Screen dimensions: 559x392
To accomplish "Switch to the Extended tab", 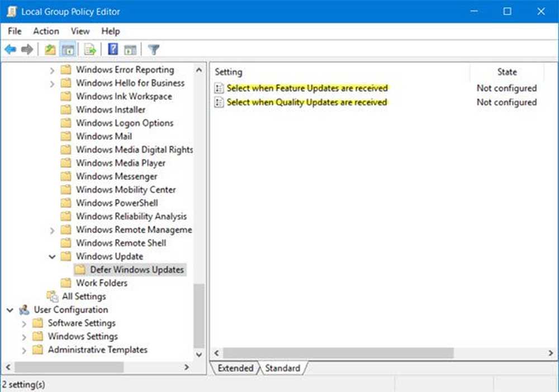I will click(235, 368).
